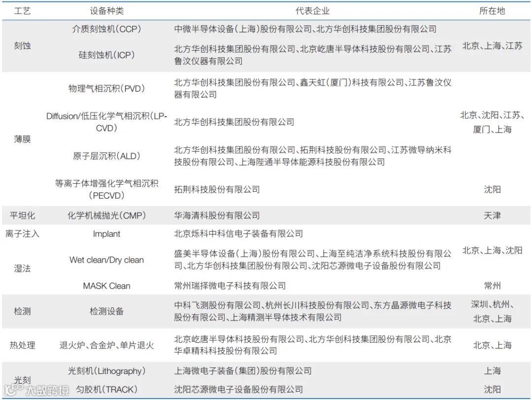Click the 所在地 column header
Screen dimensions: 532x400
tap(492, 10)
